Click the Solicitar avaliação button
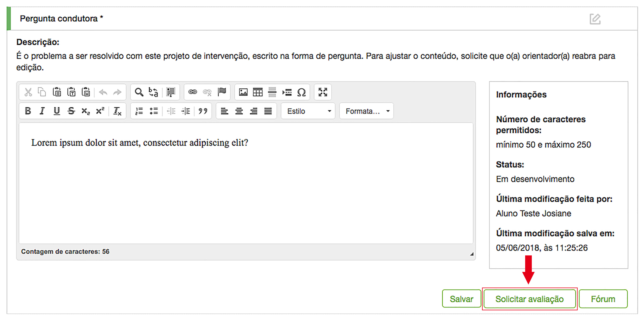644x320 pixels. pyautogui.click(x=529, y=299)
